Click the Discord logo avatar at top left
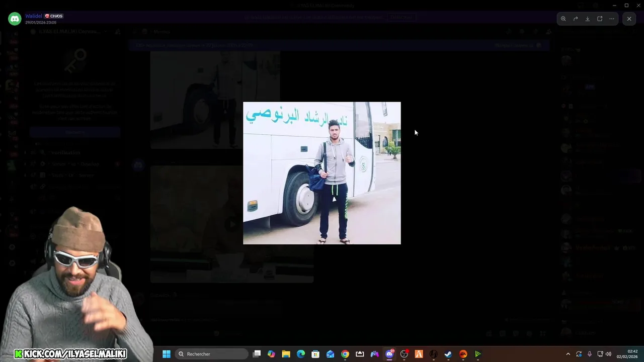The width and height of the screenshot is (644, 362). click(x=15, y=19)
